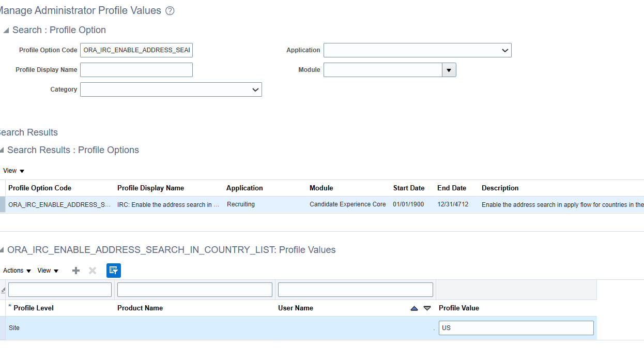Edit the US Profile Value field
644x359 pixels.
click(515, 327)
